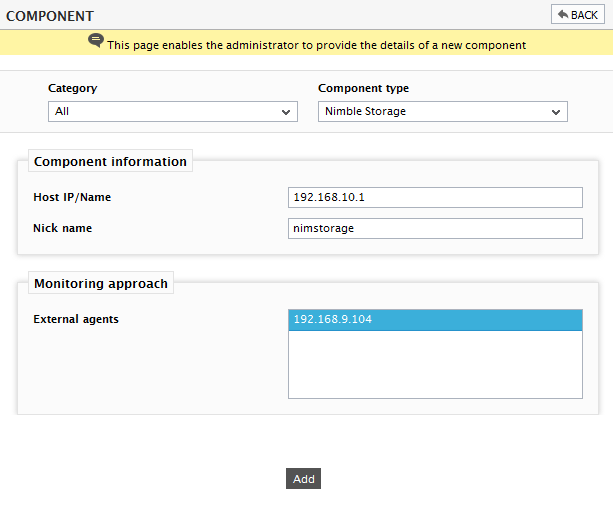
Task: Click the COMPONENT page title
Action: coord(50,16)
